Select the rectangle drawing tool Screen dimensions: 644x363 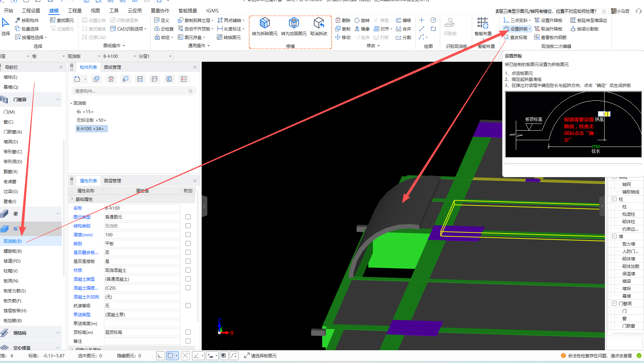point(433,29)
